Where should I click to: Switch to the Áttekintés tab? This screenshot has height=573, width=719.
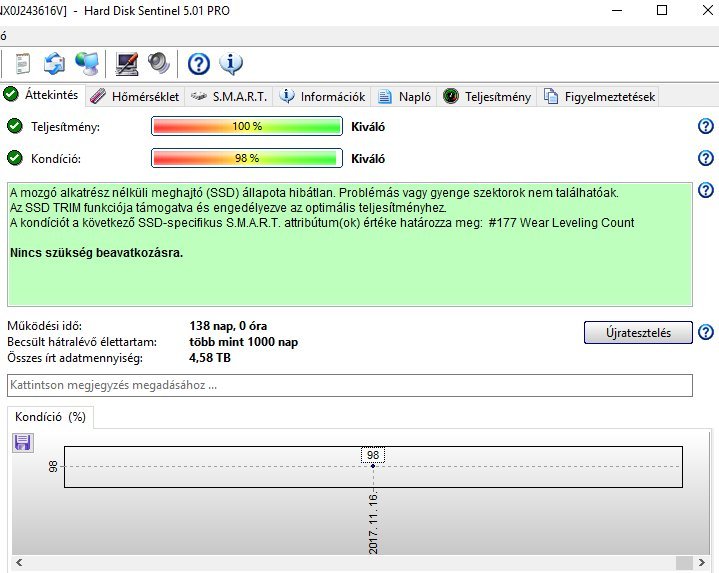click(x=42, y=95)
